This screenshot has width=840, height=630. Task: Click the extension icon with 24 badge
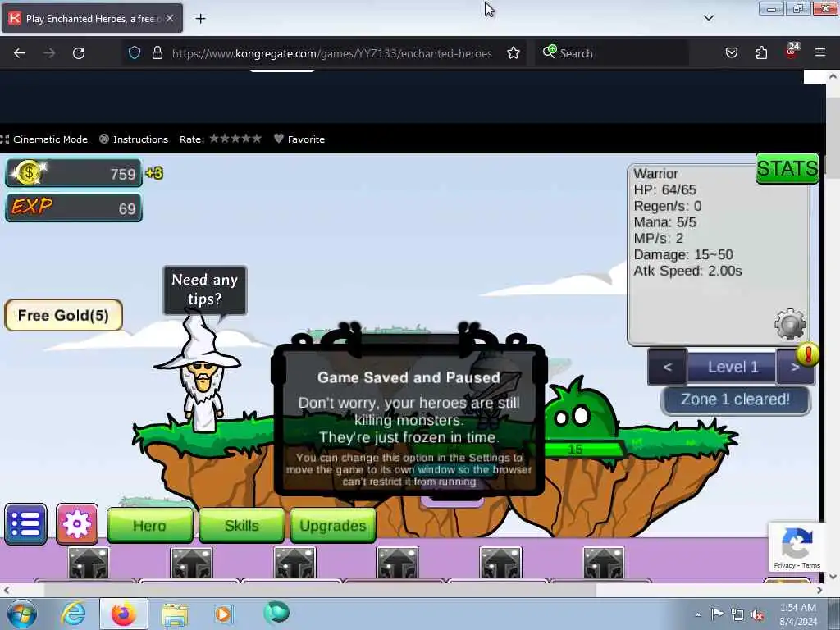pyautogui.click(x=792, y=52)
